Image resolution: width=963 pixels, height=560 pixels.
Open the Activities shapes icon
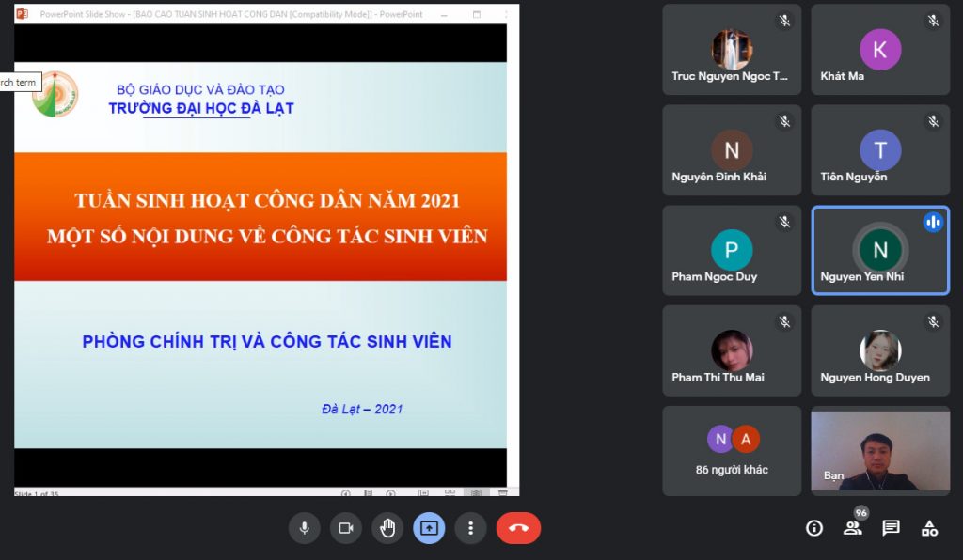pyautogui.click(x=929, y=528)
